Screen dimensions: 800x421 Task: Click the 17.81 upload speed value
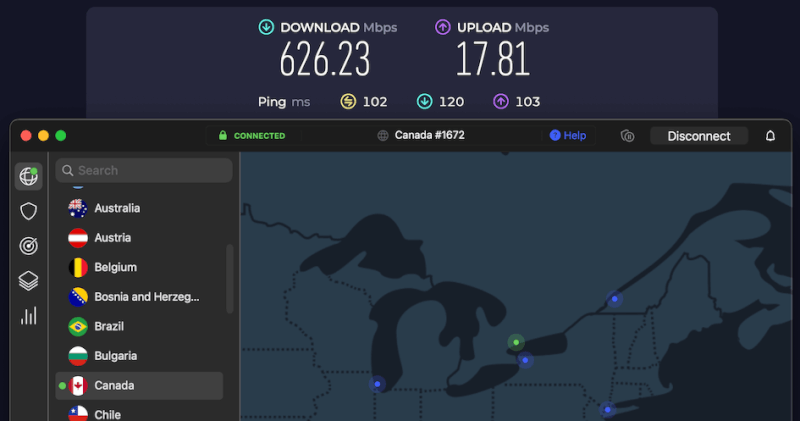coord(493,60)
